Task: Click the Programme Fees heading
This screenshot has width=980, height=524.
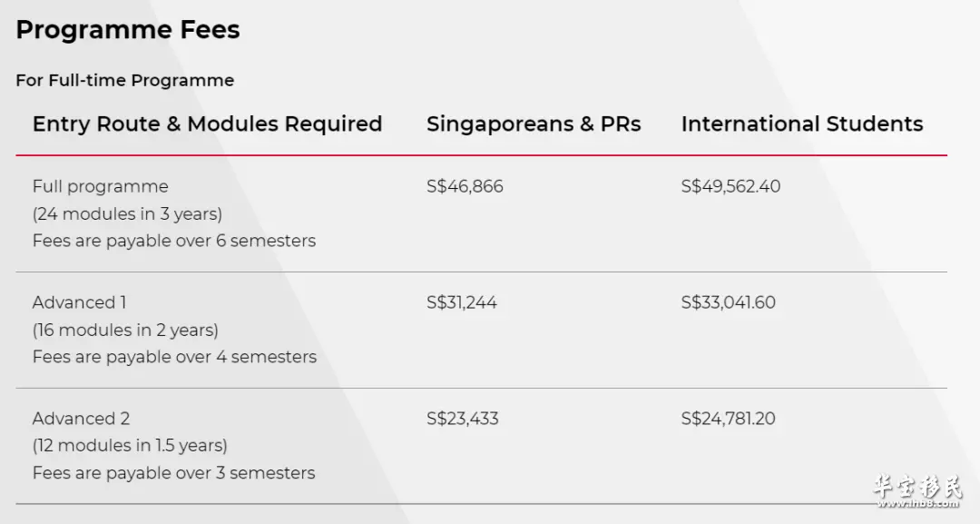Action: (x=128, y=30)
